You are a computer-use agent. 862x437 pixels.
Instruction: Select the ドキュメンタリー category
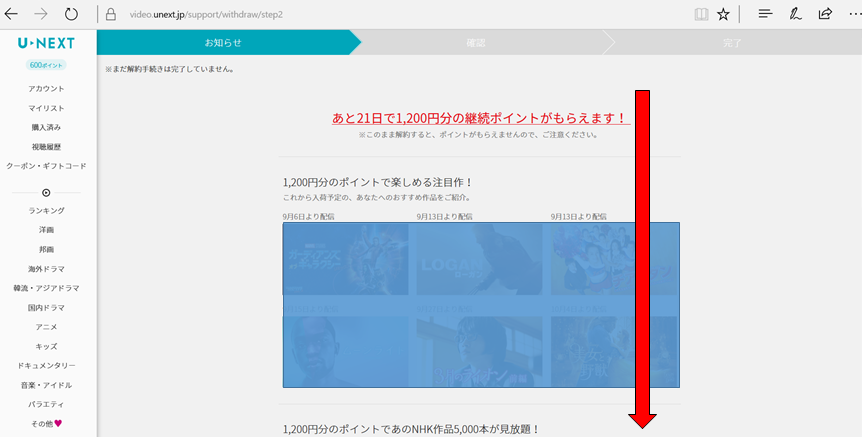pos(46,366)
